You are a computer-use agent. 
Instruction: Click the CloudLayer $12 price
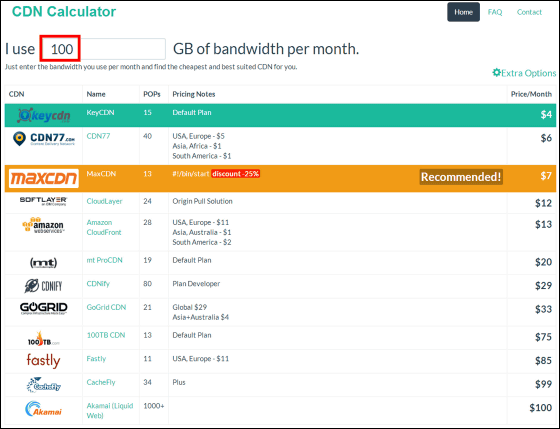click(x=543, y=203)
